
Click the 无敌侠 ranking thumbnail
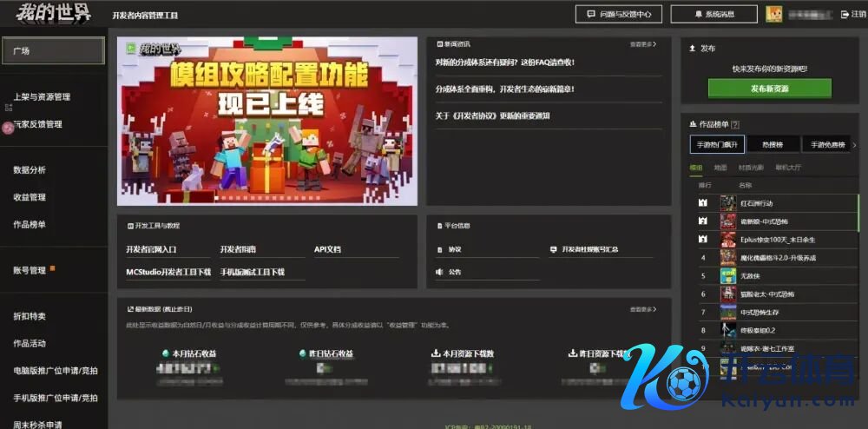click(727, 275)
